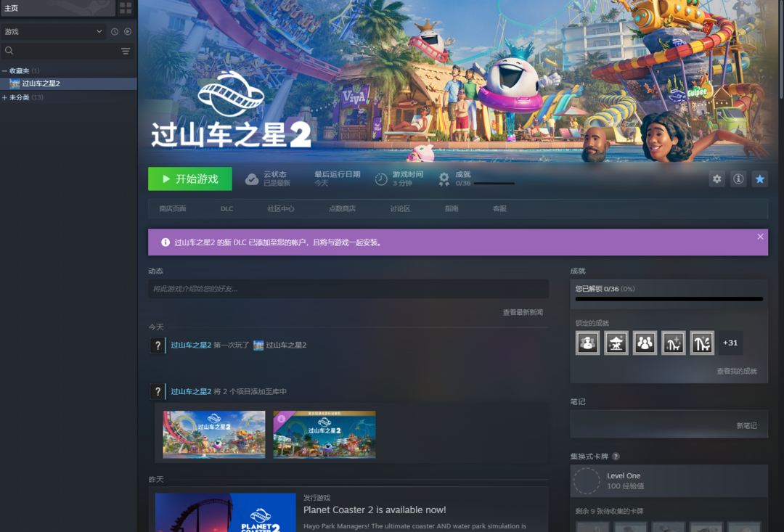Open game settings gear icon
784x532 pixels.
[717, 179]
